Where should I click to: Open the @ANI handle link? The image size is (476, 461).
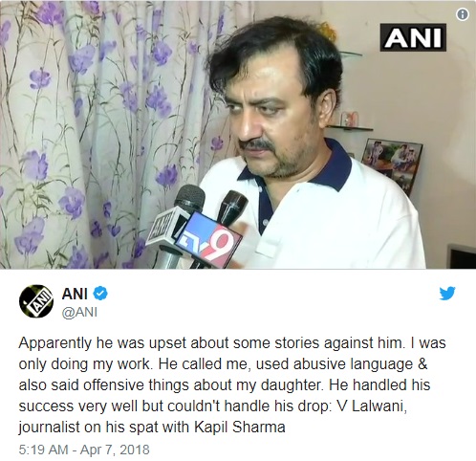click(79, 312)
